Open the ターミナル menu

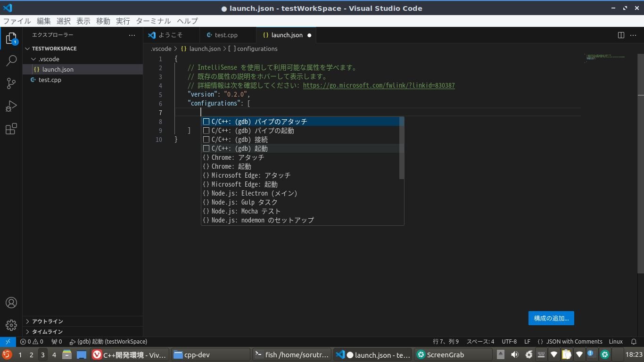coord(154,21)
